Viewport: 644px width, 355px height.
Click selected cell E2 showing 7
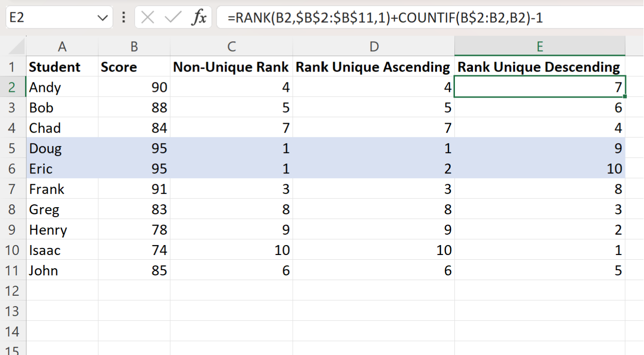tap(540, 87)
